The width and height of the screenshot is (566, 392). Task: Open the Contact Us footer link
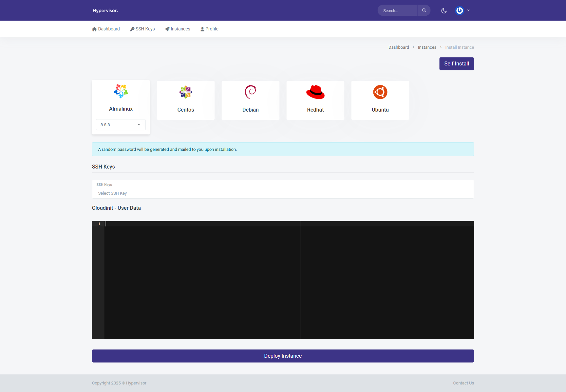(463, 383)
